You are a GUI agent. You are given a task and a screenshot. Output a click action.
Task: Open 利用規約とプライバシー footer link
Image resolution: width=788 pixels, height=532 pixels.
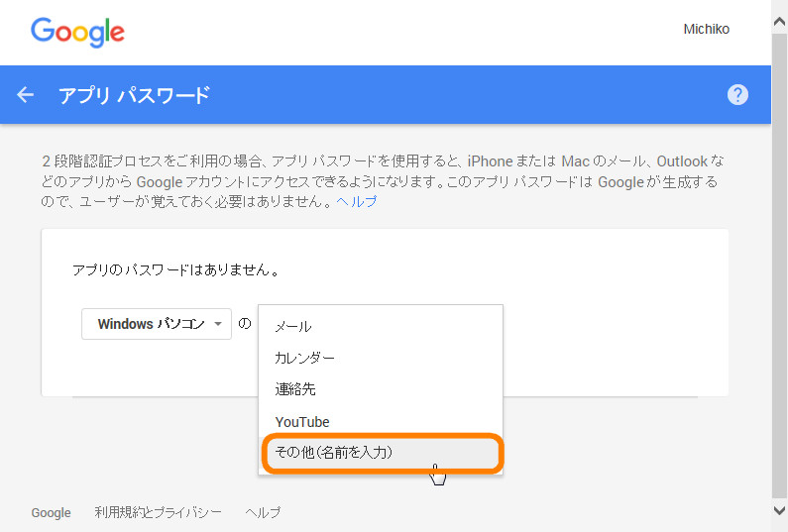(x=158, y=512)
